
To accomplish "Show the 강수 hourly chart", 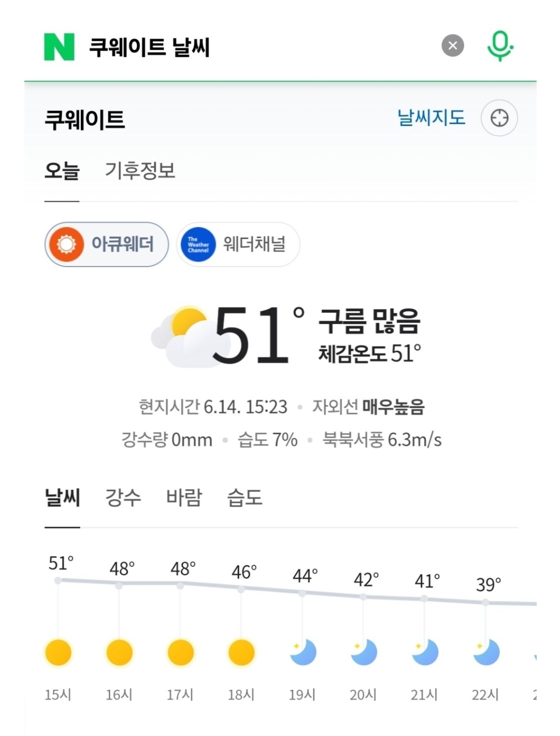I will pyautogui.click(x=123, y=497).
